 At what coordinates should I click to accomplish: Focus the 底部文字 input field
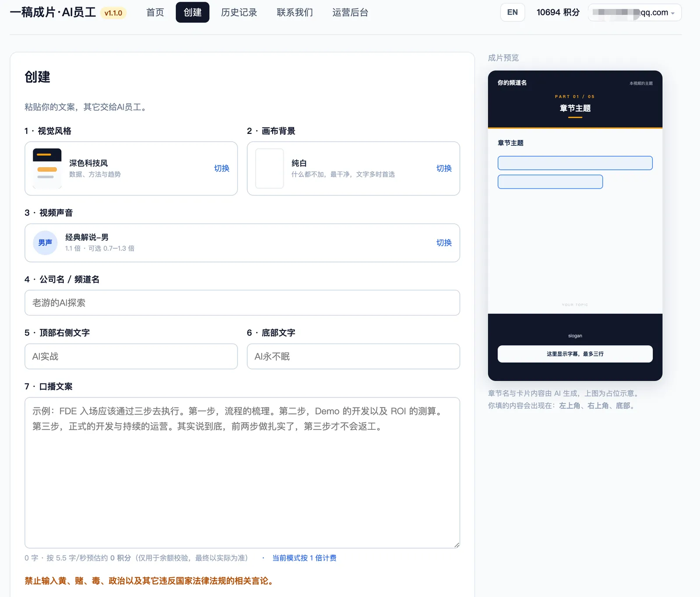[x=353, y=356]
